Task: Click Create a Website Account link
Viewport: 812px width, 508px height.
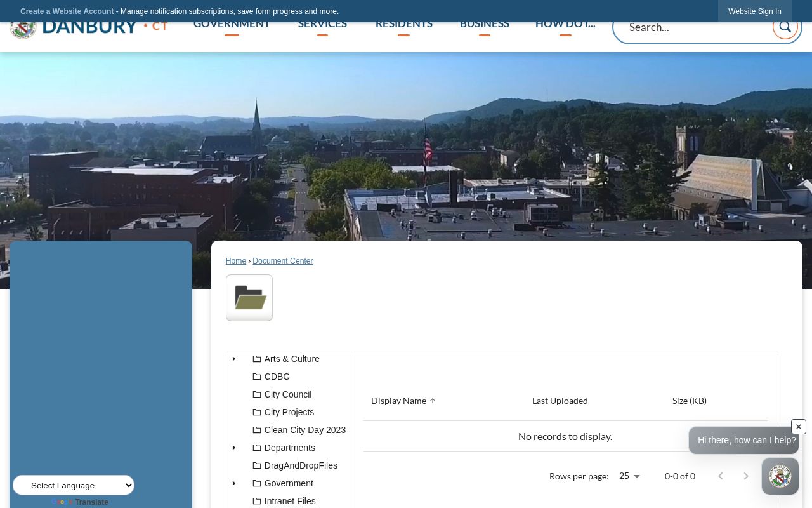Action: pos(67,11)
